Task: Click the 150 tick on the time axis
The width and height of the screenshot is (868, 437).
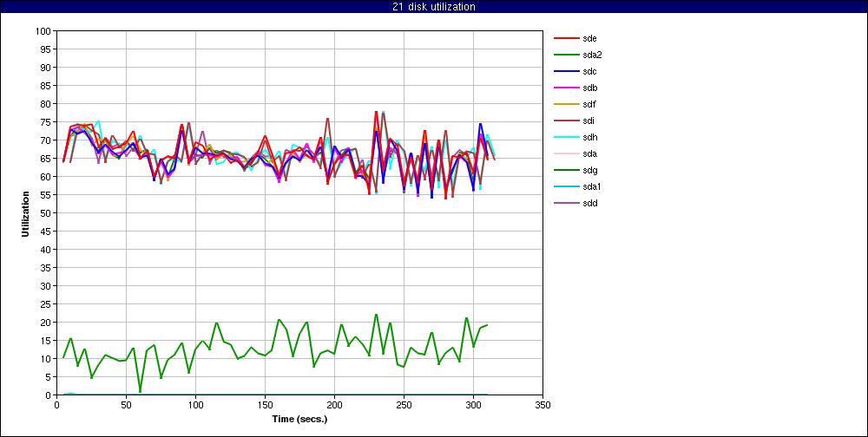Action: (265, 404)
